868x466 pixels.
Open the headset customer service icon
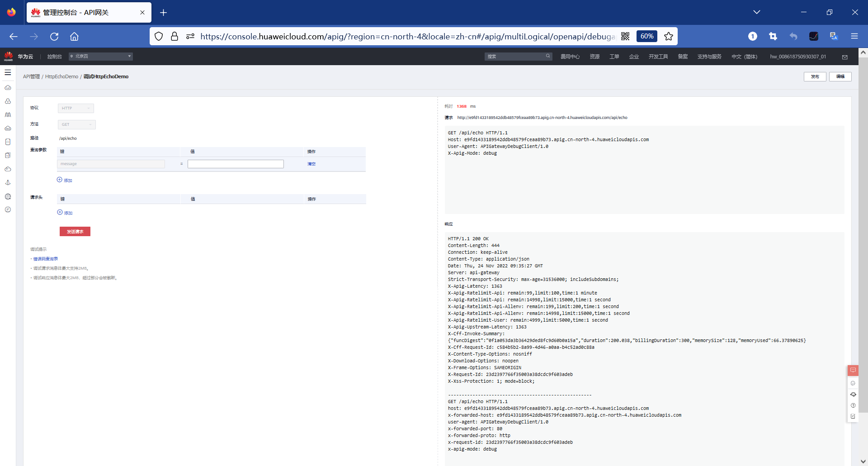[853, 395]
